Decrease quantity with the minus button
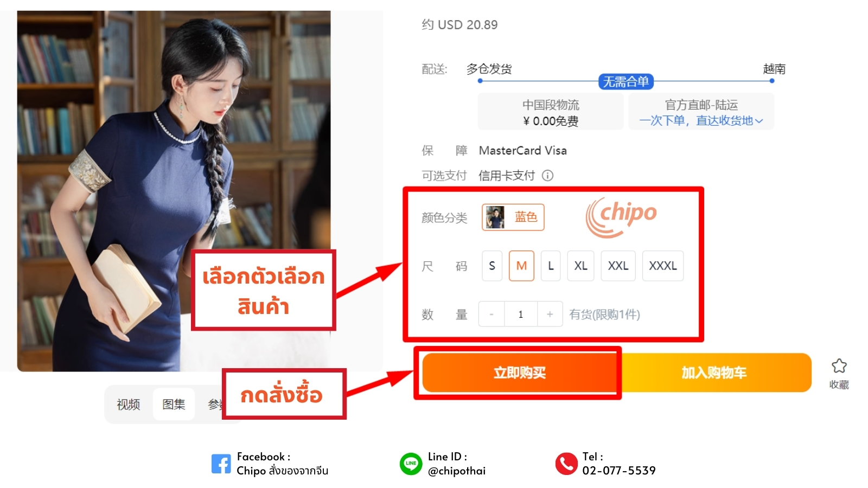The width and height of the screenshot is (868, 488). pos(492,314)
